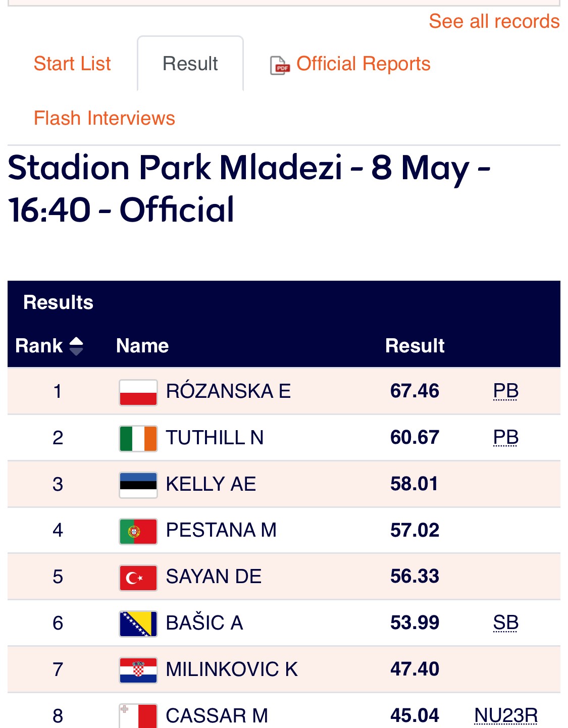Image resolution: width=568 pixels, height=728 pixels.
Task: Click the Bosnia flag beside BAŠIC A
Action: [138, 624]
